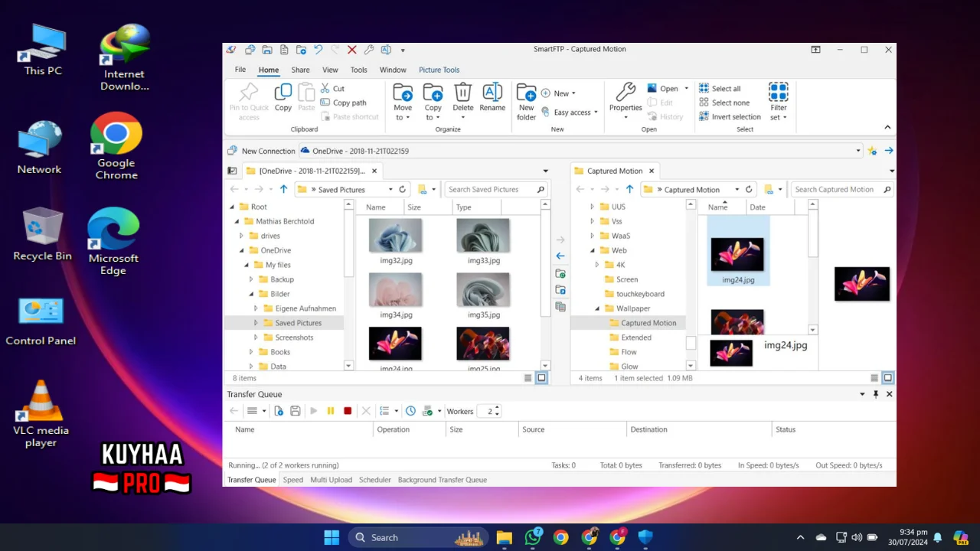Click the Cut scissors icon
This screenshot has height=551, width=980.
[325, 88]
